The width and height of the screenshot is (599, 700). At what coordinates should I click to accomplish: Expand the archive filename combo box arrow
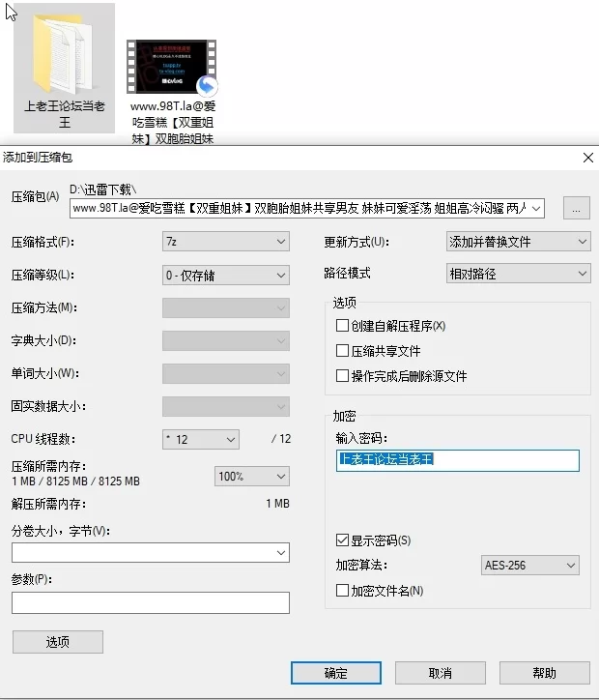pos(537,208)
